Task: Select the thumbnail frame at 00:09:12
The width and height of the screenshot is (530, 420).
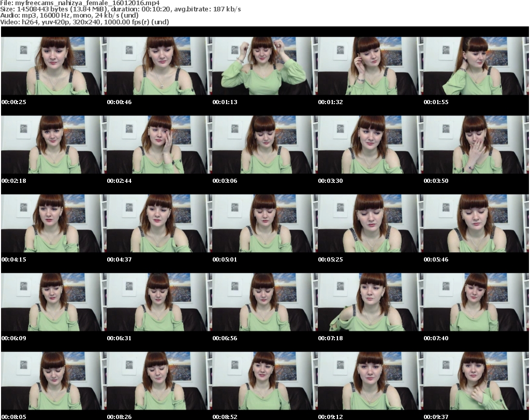Action: [x=370, y=381]
